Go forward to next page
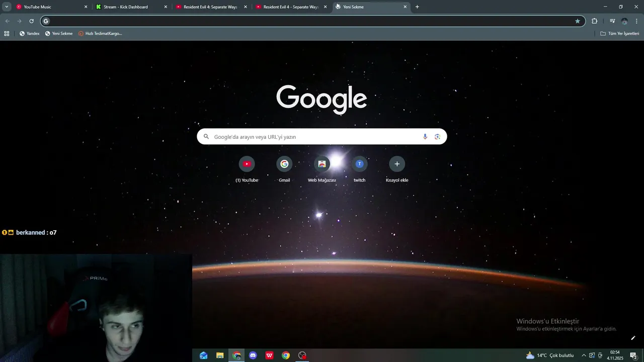The width and height of the screenshot is (644, 362). [19, 21]
